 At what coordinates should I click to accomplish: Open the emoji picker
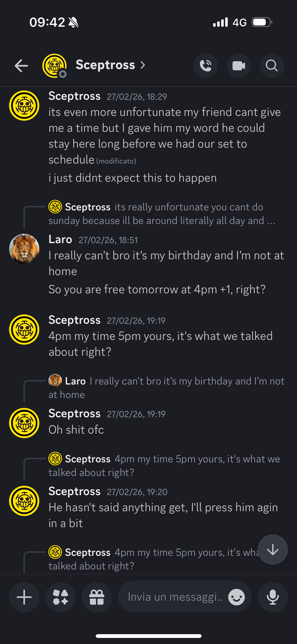[236, 597]
